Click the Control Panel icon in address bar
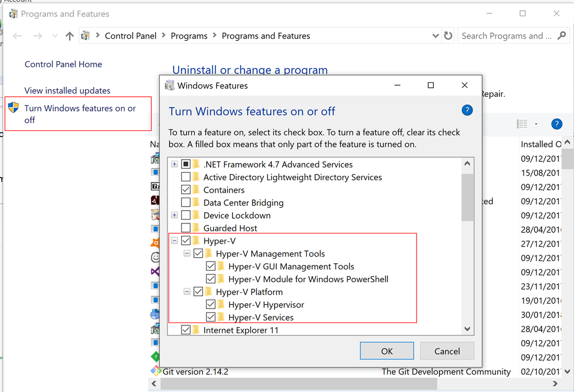Viewport: 574px width, 392px height. [x=86, y=35]
